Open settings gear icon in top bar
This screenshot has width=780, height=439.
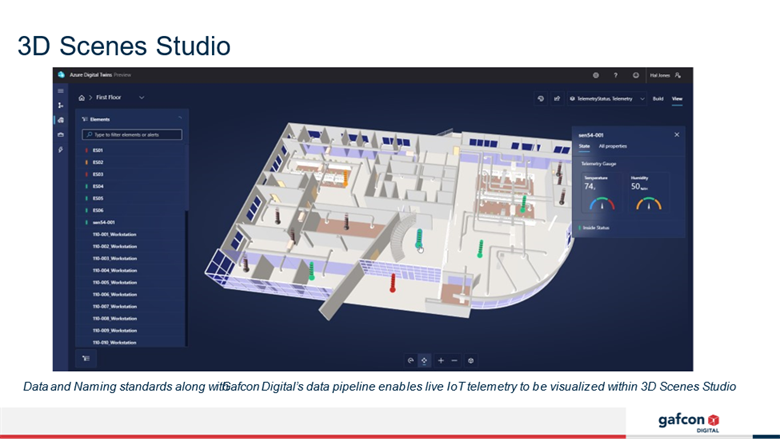[595, 75]
